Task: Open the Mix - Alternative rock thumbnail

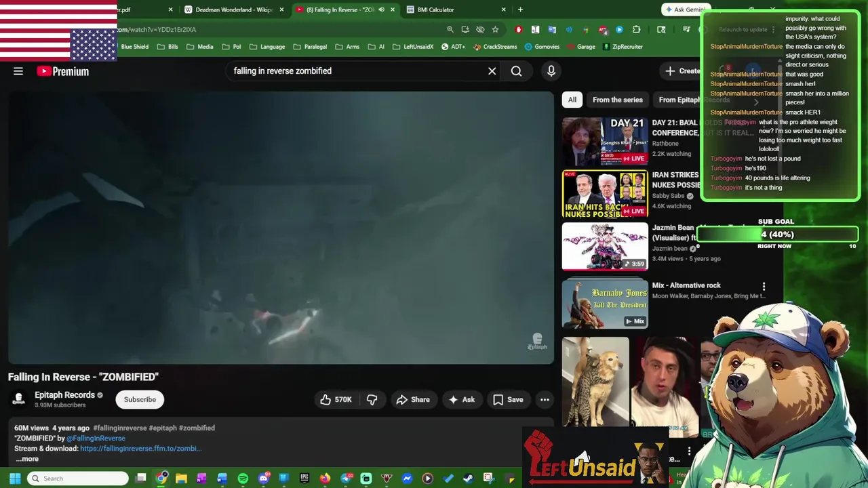Action: [605, 303]
